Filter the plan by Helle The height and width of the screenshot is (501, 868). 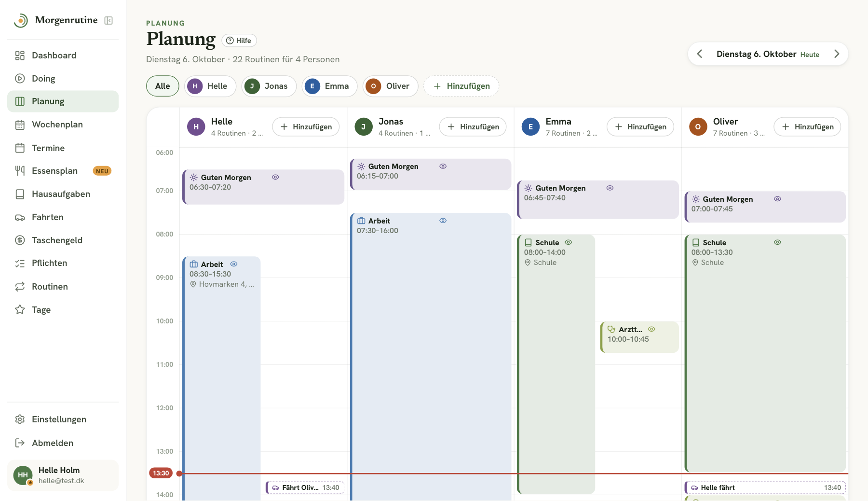coord(210,86)
